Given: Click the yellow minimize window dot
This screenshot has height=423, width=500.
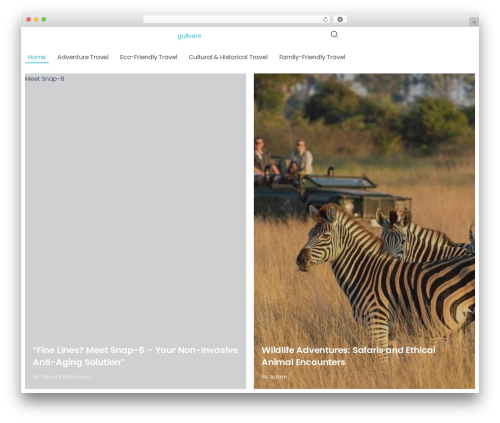Looking at the screenshot, I should 36,20.
